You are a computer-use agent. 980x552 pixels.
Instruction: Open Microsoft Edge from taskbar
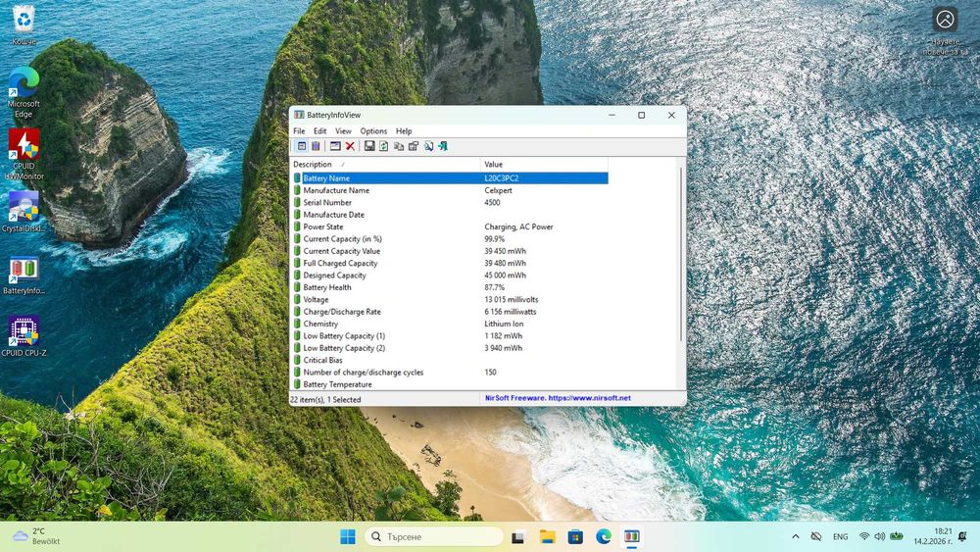pyautogui.click(x=603, y=536)
